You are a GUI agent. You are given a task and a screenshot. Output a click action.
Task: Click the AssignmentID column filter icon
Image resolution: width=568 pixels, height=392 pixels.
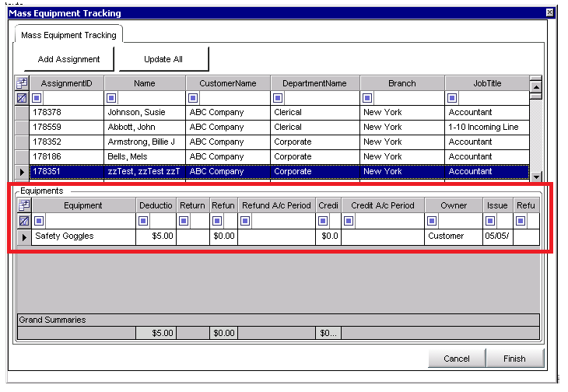click(37, 98)
